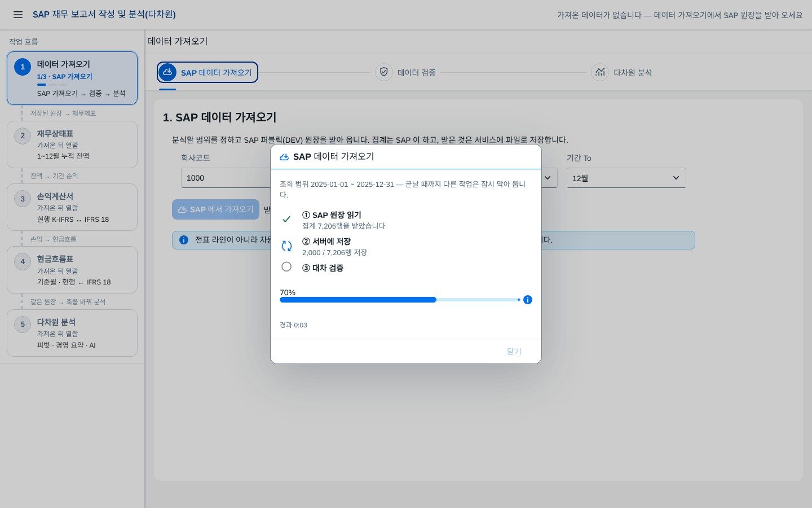Click step number 2 circle for 재무상태표
The image size is (812, 508).
(23, 135)
